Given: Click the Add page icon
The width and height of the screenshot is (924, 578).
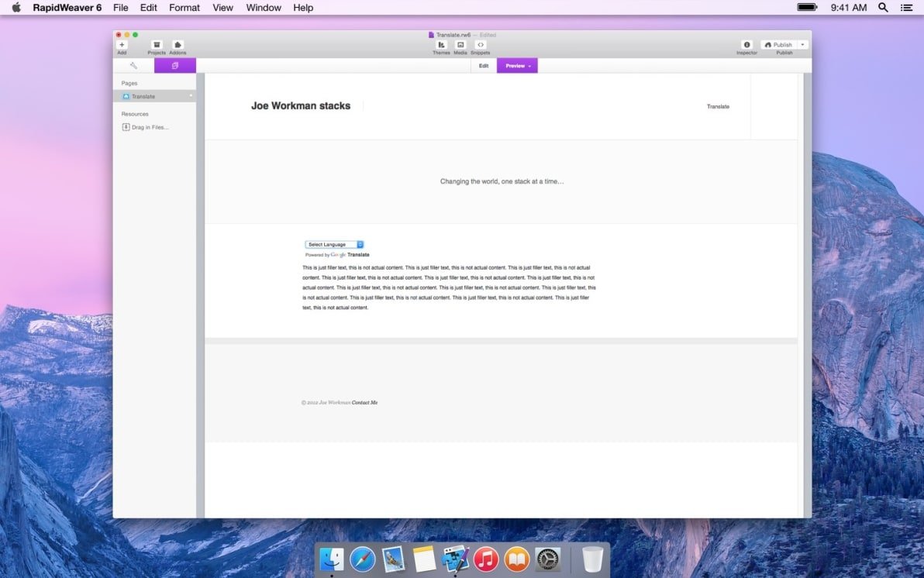Looking at the screenshot, I should 122,45.
